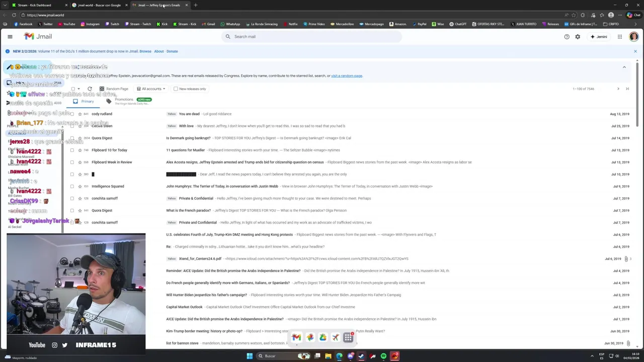Open the YouTube bookmark
The height and width of the screenshot is (362, 644).
click(66, 24)
